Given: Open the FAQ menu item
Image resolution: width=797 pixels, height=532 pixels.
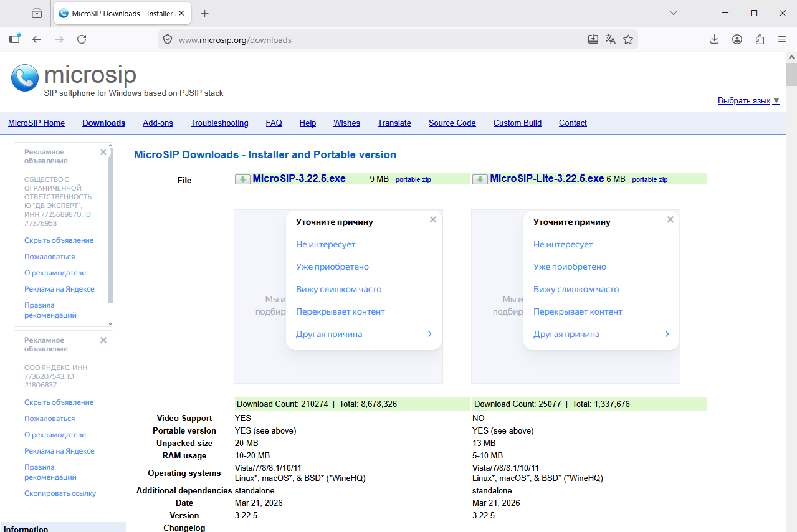Looking at the screenshot, I should 274,123.
